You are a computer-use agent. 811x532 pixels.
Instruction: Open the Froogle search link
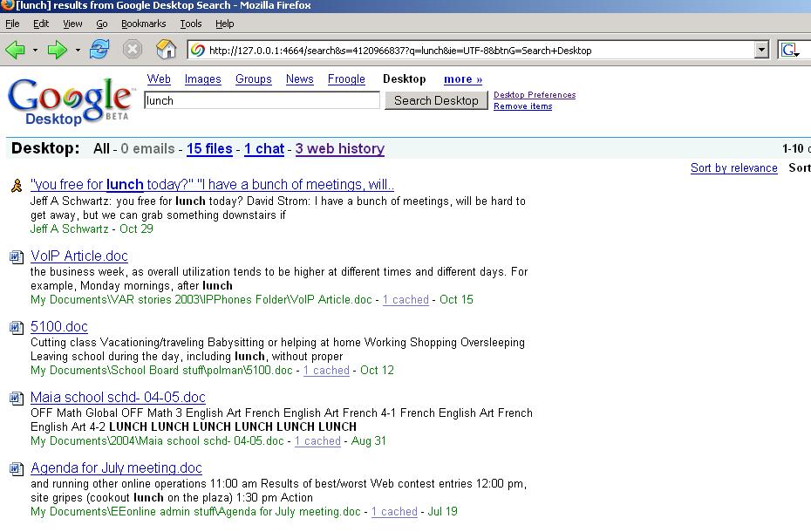pos(346,79)
